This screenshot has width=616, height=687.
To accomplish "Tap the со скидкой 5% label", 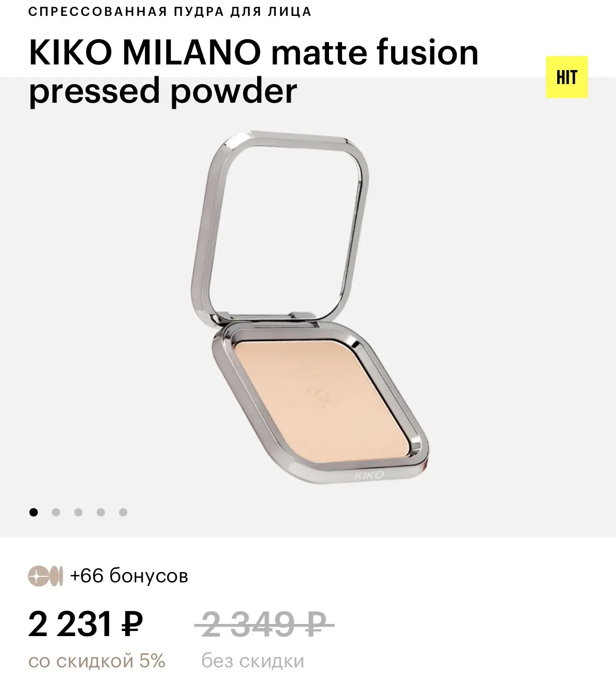I will (97, 661).
